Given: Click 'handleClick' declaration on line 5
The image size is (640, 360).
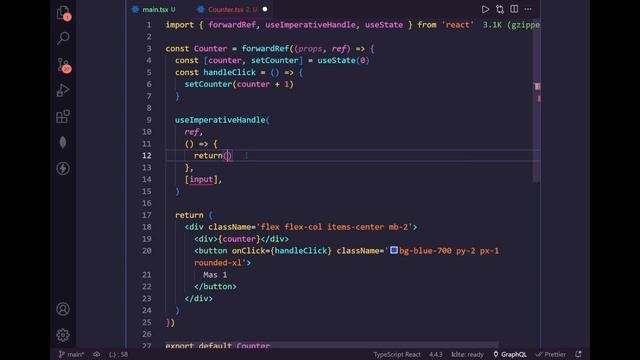Looking at the screenshot, I should coord(229,72).
